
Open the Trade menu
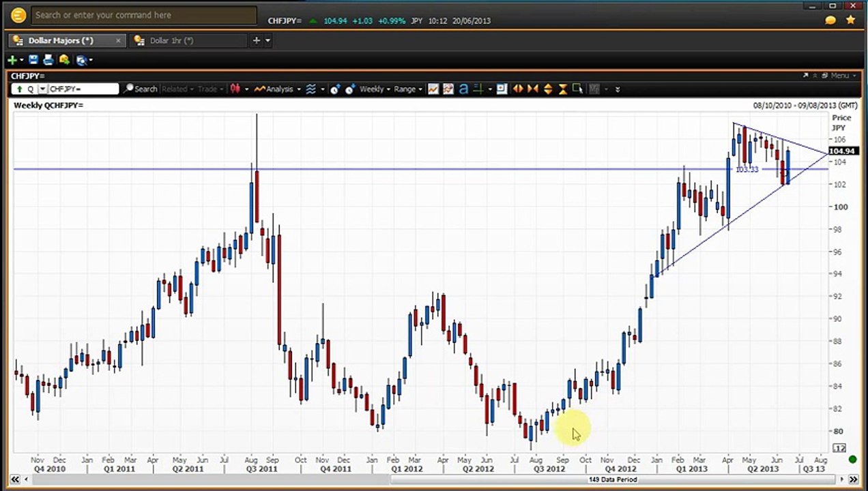[210, 89]
